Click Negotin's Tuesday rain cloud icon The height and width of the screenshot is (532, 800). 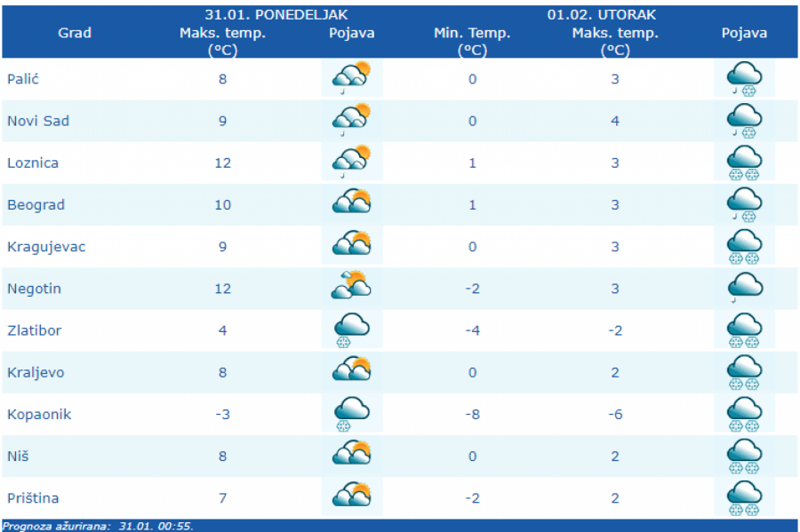click(744, 288)
